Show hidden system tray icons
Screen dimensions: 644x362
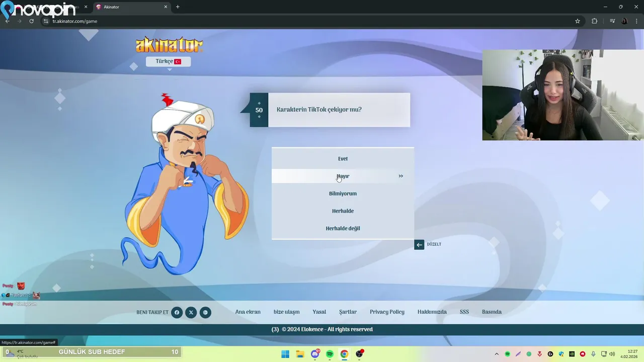click(x=497, y=354)
